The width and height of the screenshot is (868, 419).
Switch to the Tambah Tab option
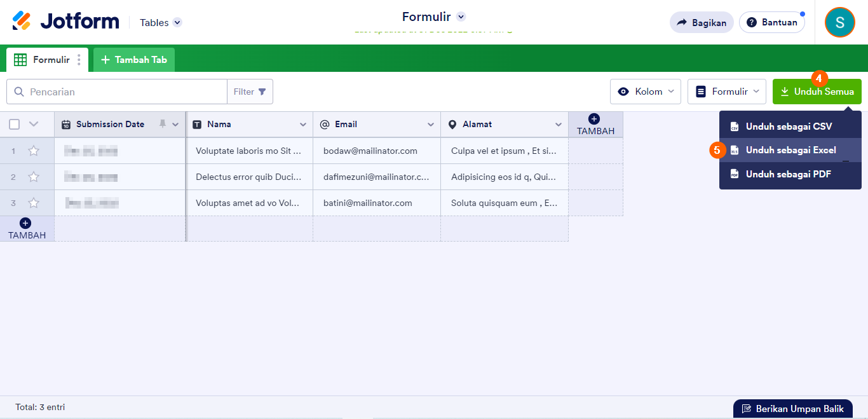click(133, 59)
